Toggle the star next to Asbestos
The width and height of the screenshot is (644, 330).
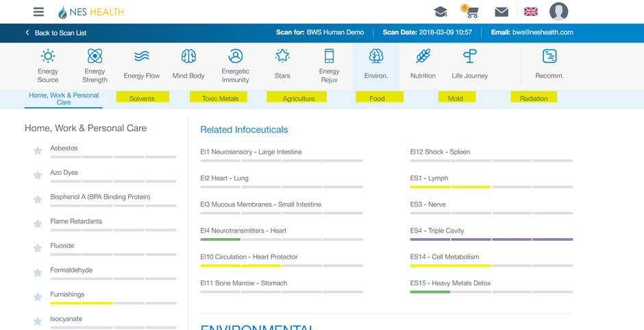tap(38, 151)
